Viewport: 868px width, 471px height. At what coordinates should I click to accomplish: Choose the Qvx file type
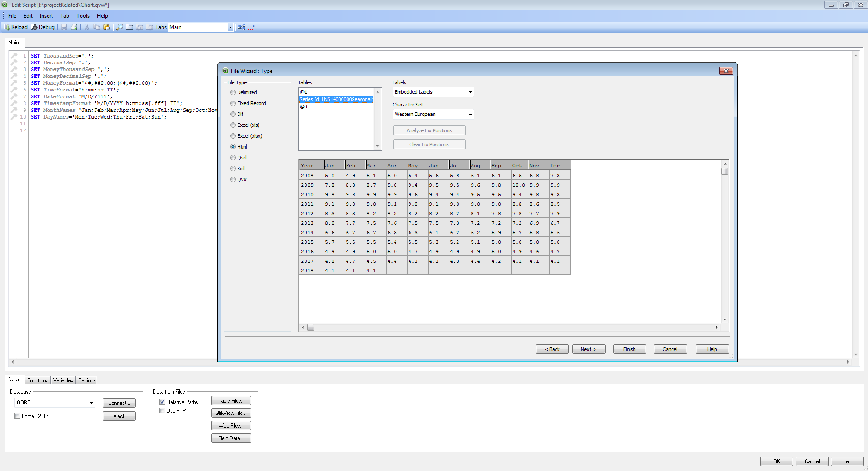coord(238,179)
